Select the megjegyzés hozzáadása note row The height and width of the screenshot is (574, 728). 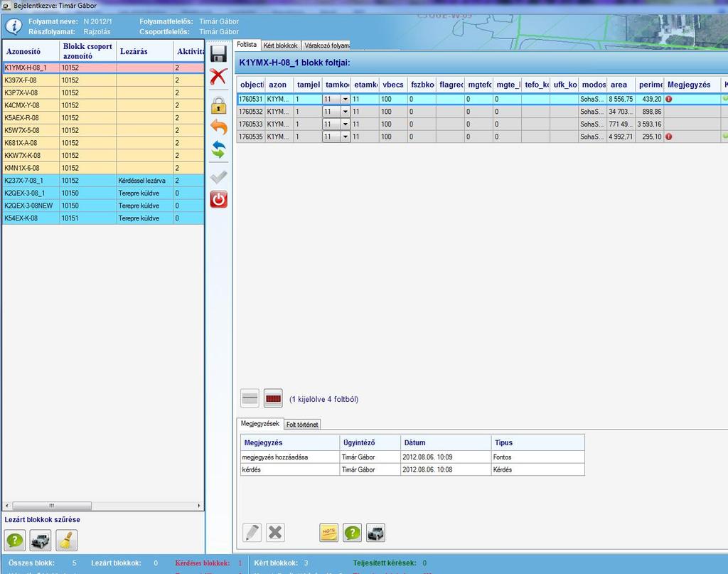tap(412, 457)
